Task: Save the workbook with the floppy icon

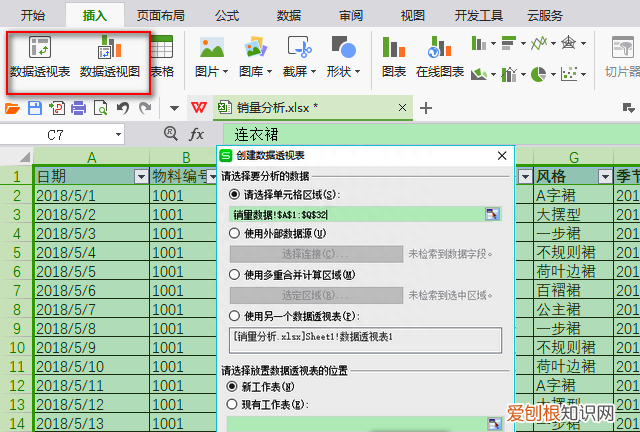Action: pyautogui.click(x=35, y=108)
